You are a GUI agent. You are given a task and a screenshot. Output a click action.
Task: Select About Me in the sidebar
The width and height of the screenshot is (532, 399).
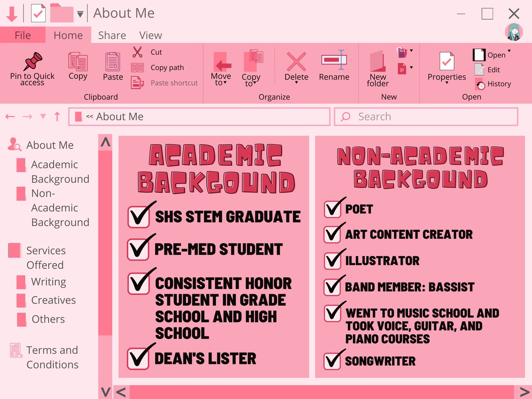[x=50, y=145]
